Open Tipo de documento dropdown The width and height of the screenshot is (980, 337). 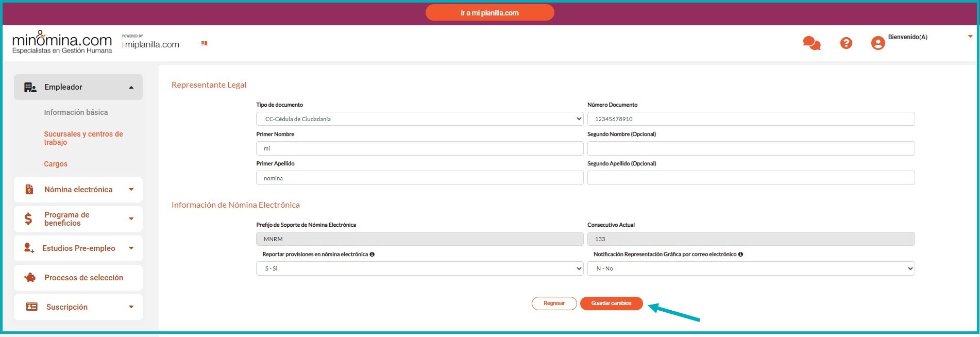point(419,119)
